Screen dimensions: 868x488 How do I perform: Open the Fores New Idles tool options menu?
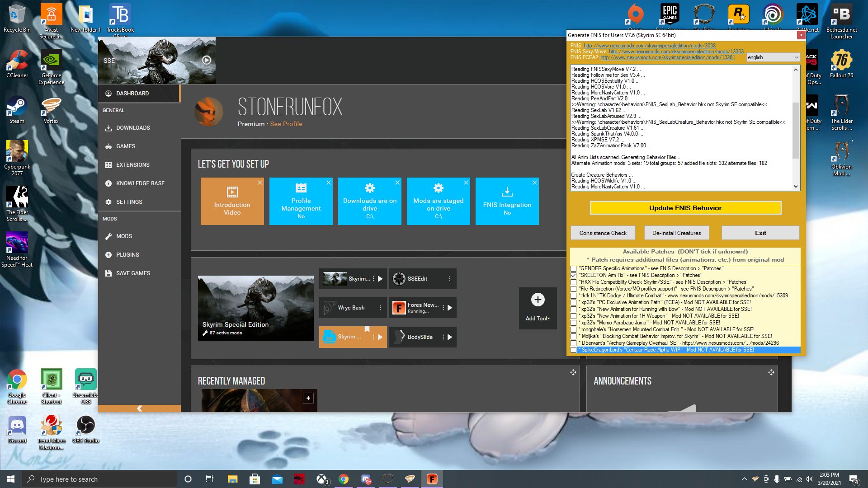443,308
